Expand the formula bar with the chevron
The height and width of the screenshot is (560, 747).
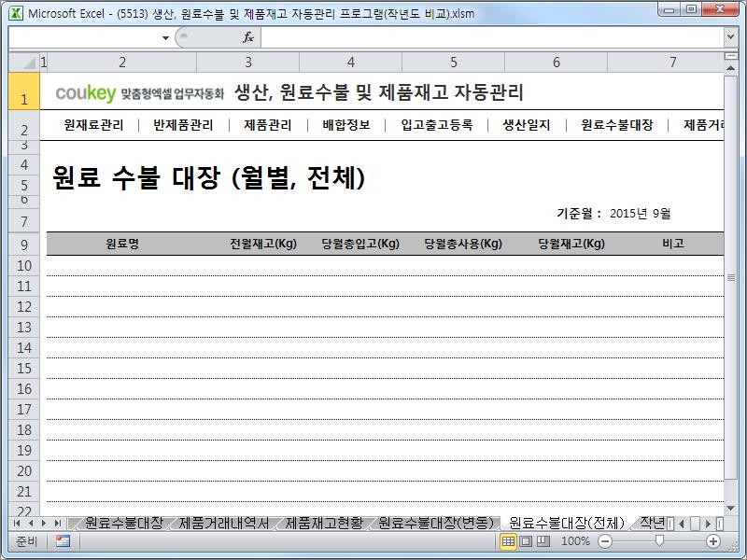(x=730, y=36)
